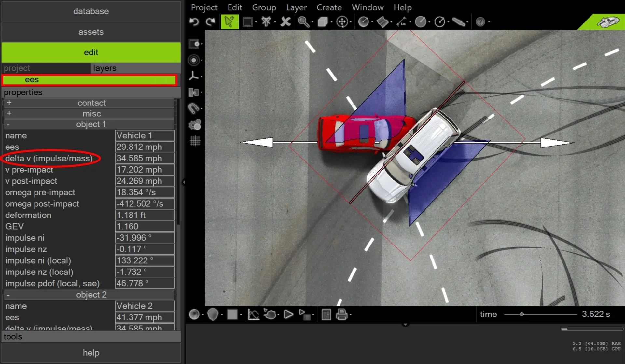This screenshot has width=625, height=364.
Task: Switch to the layers tab
Action: click(x=104, y=68)
